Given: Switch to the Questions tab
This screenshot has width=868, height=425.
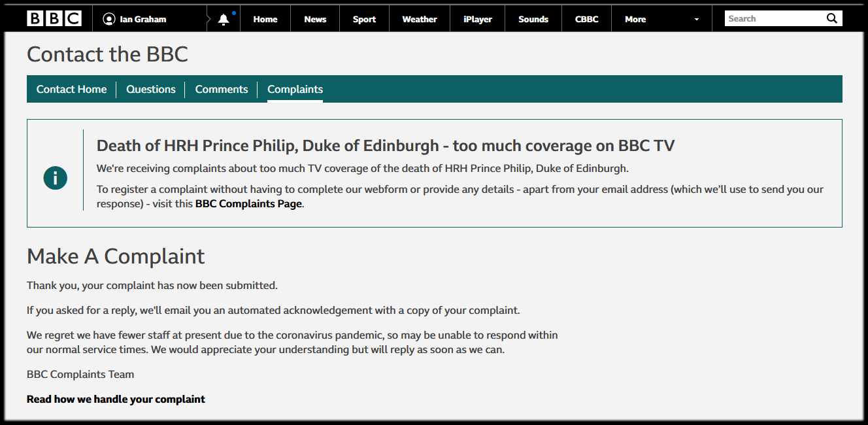Looking at the screenshot, I should tap(151, 90).
